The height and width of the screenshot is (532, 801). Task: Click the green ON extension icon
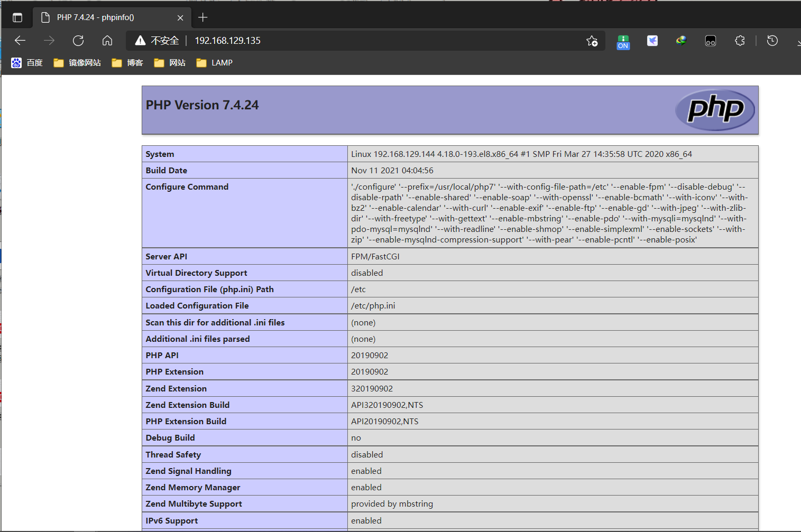click(x=623, y=42)
